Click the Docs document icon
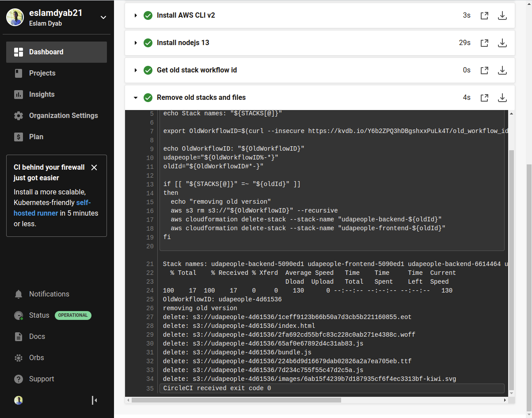This screenshot has height=418, width=532. point(19,337)
